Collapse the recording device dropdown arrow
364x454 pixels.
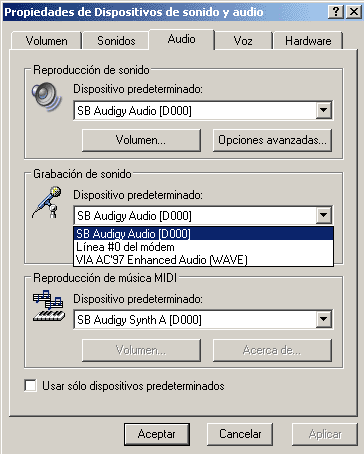point(324,215)
